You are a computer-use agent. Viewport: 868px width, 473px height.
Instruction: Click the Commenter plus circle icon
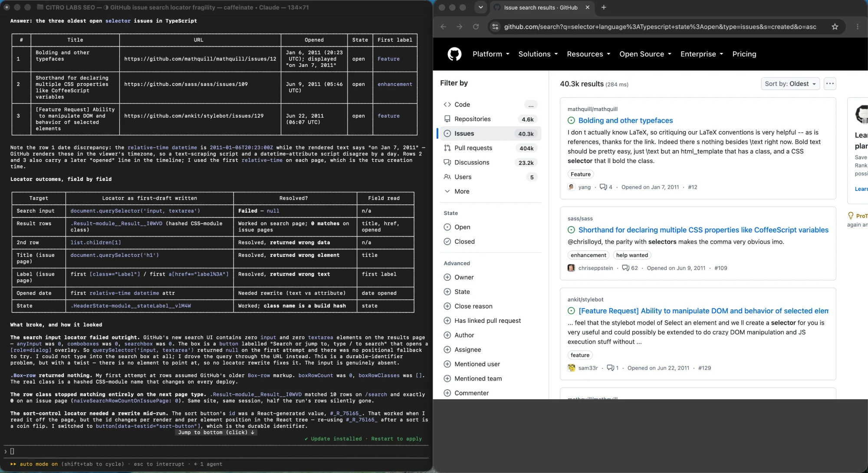click(x=447, y=393)
